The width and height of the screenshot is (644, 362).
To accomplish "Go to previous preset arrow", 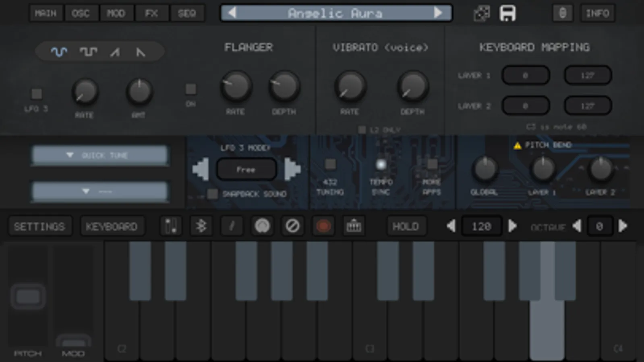I will (x=232, y=13).
